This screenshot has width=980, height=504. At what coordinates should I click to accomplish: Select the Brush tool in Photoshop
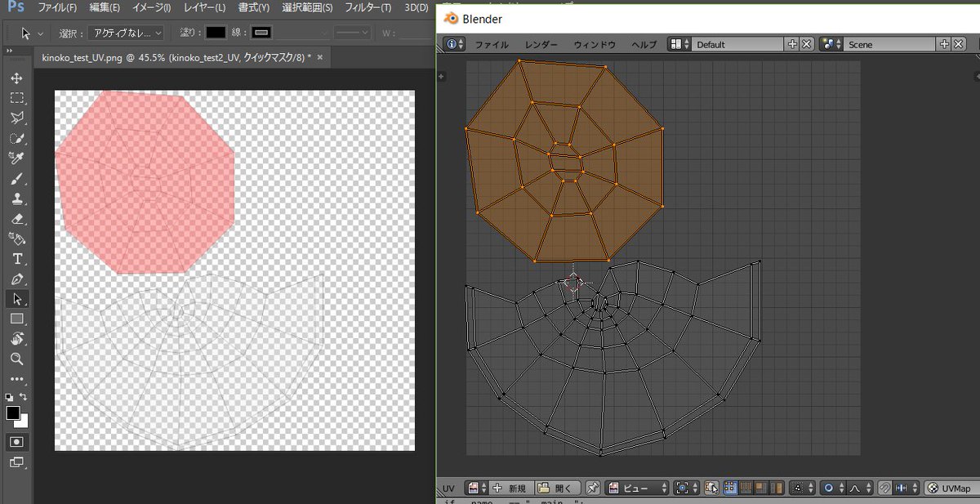click(16, 179)
